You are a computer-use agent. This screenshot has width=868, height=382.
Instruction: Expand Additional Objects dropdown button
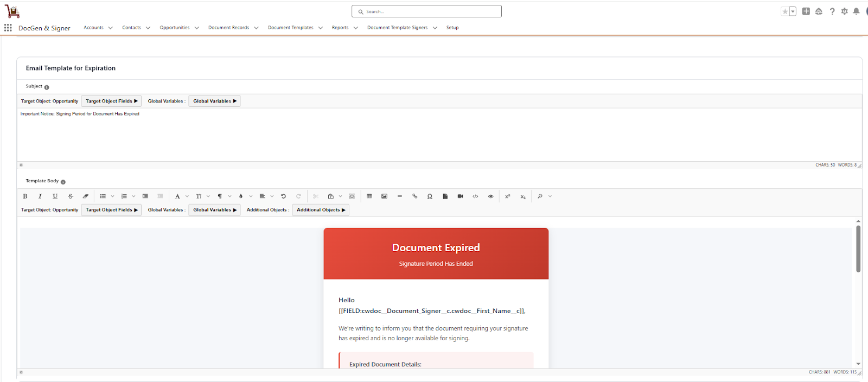point(321,210)
